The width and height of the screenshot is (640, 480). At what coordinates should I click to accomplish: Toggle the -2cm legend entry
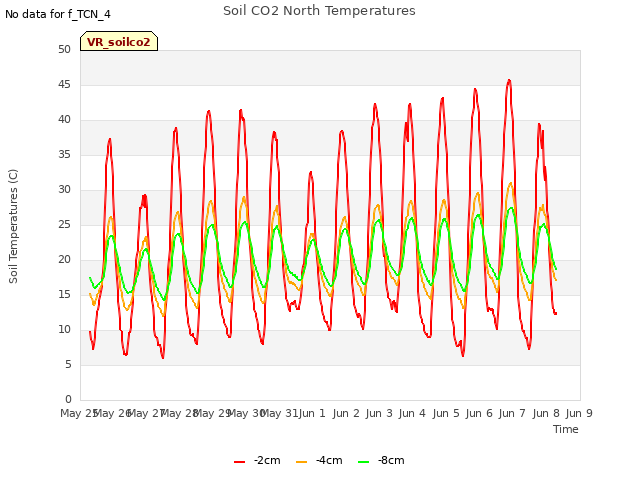pyautogui.click(x=257, y=460)
